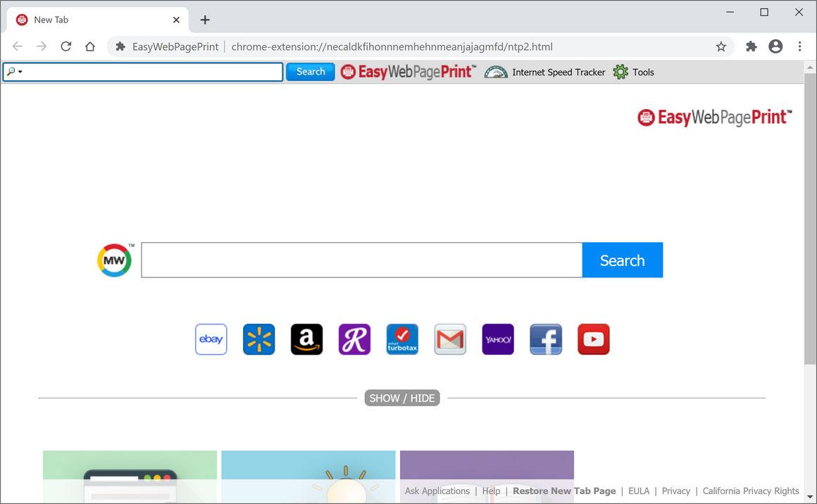Open the purple Rakuten R shortcut
The image size is (817, 504).
coord(354,339)
